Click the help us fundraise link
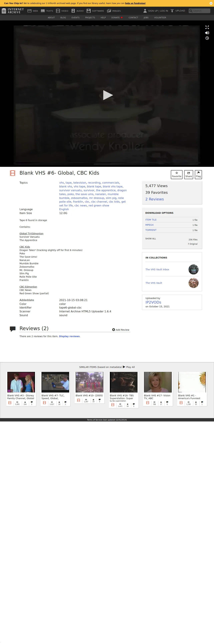Image resolution: width=214 pixels, height=644 pixels. (135, 3)
